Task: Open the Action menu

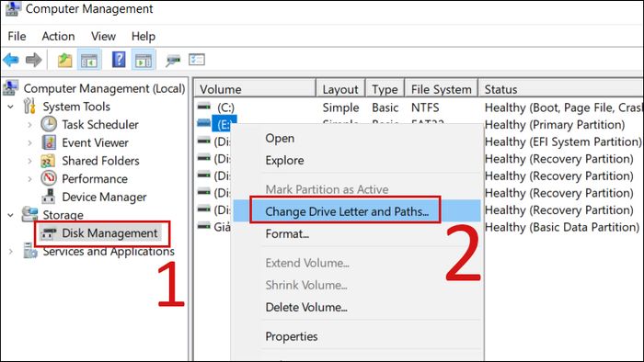Action: point(58,36)
